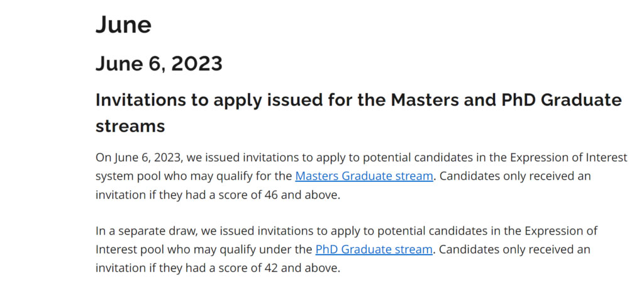The width and height of the screenshot is (644, 297).
Task: Click the "June 6, 2023" date heading
Action: [x=159, y=64]
